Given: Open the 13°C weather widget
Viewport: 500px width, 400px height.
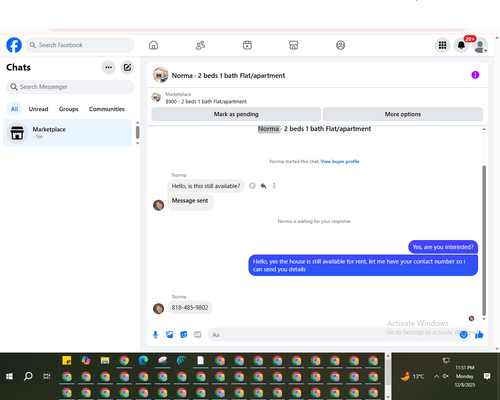Looking at the screenshot, I should (412, 376).
